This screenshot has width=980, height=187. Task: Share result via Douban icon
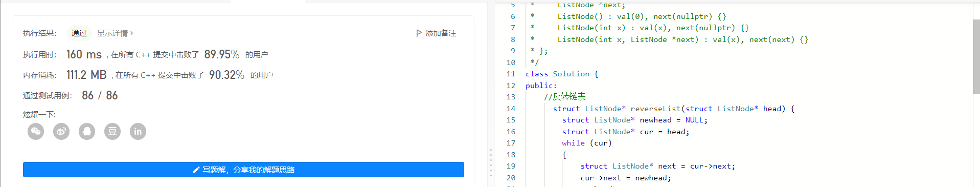coord(112,132)
